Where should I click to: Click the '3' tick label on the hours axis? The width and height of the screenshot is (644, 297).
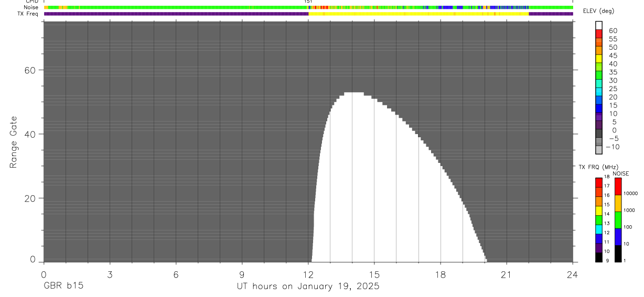pos(110,274)
